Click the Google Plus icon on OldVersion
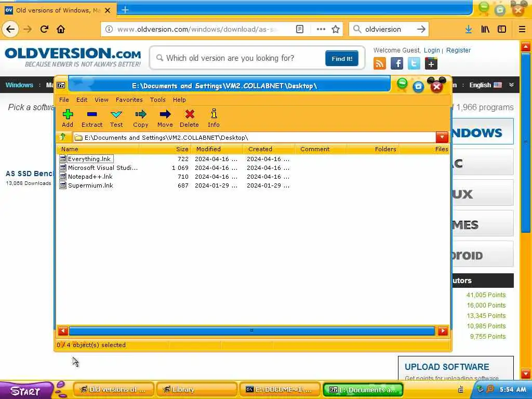Viewport: 532px width, 399px height. point(431,63)
